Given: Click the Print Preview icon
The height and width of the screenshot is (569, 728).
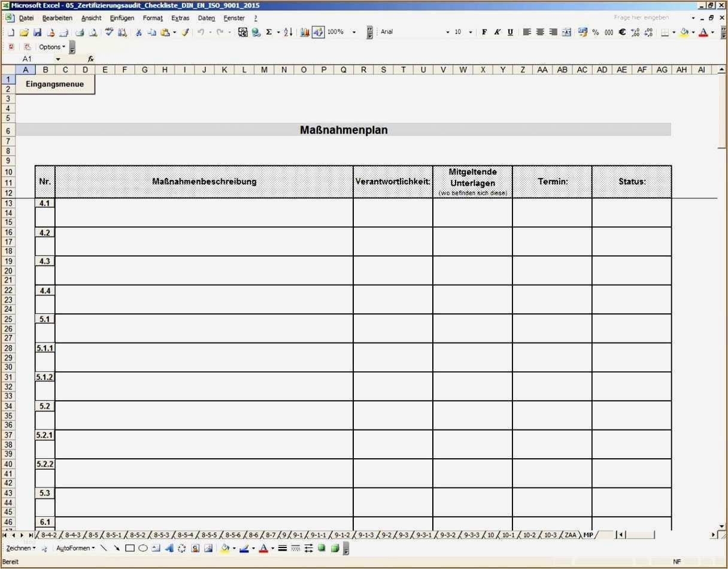Looking at the screenshot, I should [93, 32].
